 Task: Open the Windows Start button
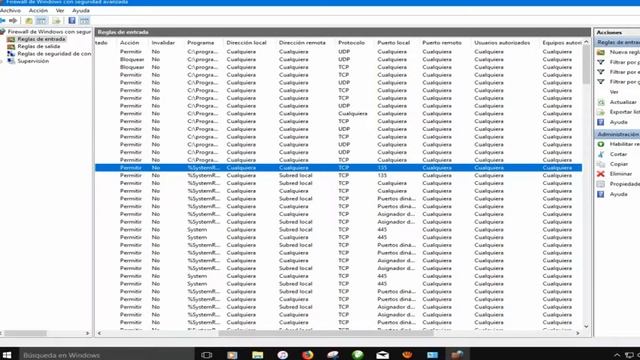pos(7,355)
